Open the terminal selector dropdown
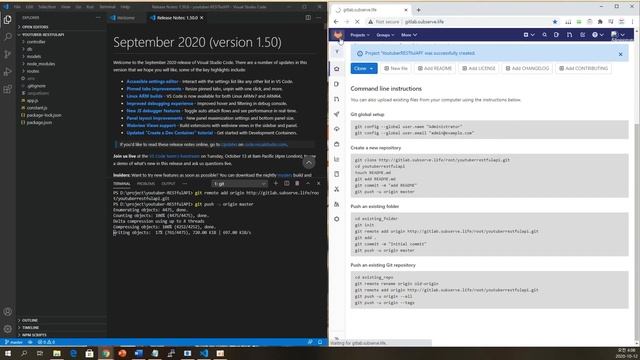This screenshot has width=640, height=360. 240,184
